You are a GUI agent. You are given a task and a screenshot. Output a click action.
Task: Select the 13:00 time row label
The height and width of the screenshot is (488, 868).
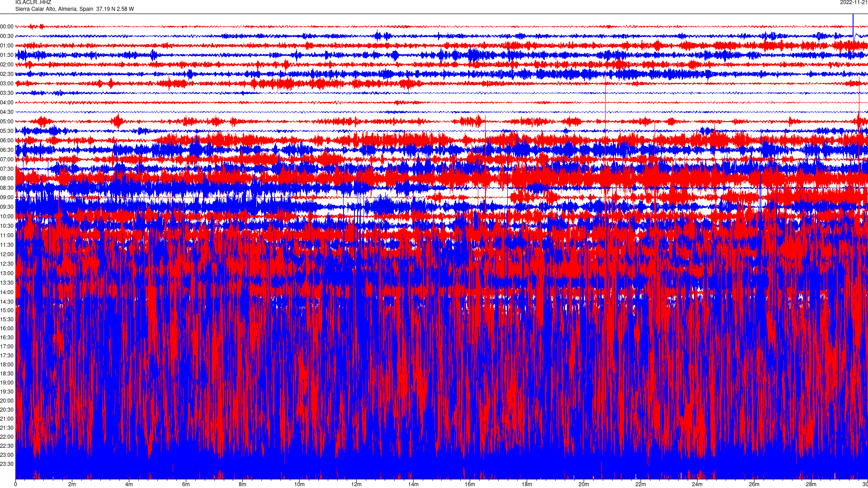pos(7,273)
